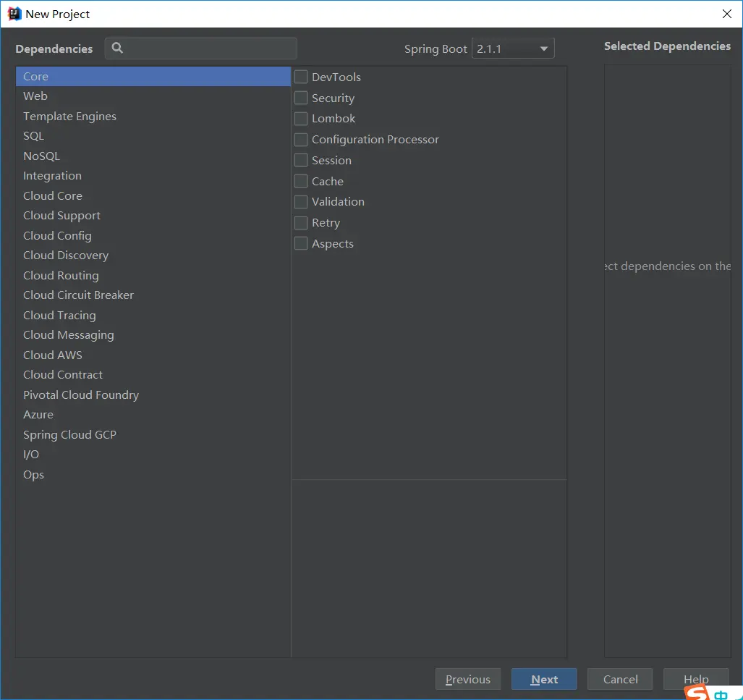Open the Template Engines category

(153, 117)
